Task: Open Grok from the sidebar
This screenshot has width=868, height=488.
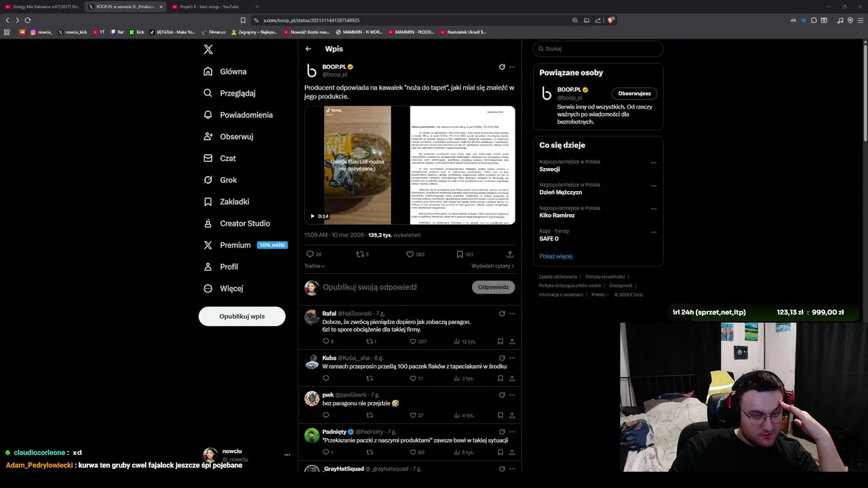Action: [x=220, y=180]
